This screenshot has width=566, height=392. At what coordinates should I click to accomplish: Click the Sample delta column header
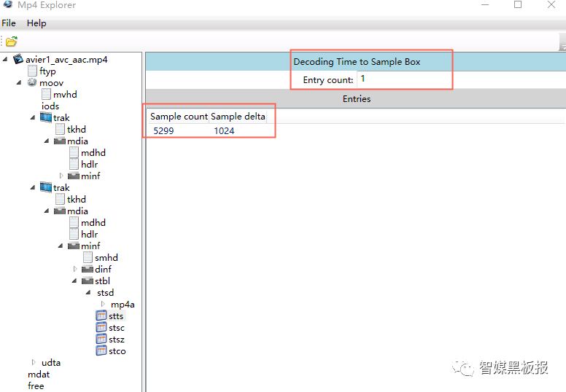(238, 116)
